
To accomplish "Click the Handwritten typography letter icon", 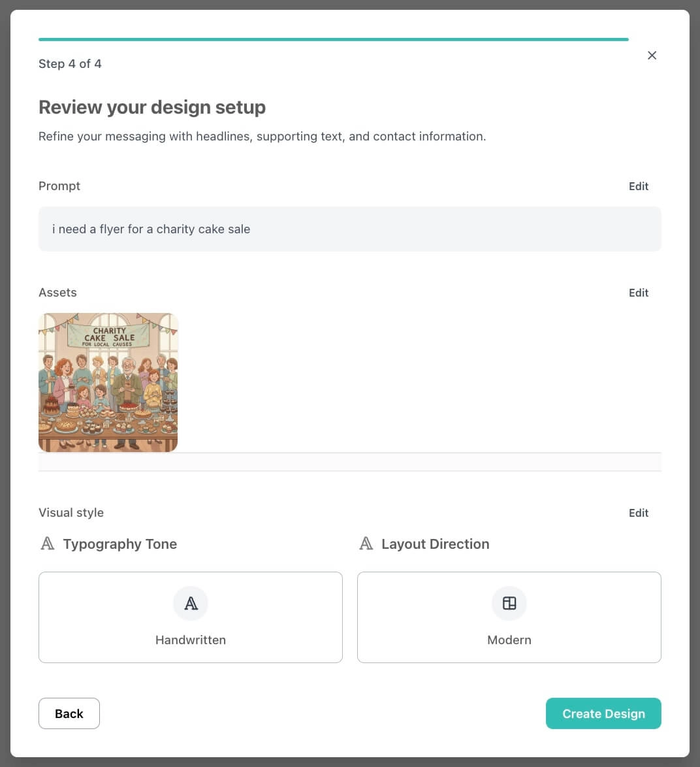I will tap(191, 603).
